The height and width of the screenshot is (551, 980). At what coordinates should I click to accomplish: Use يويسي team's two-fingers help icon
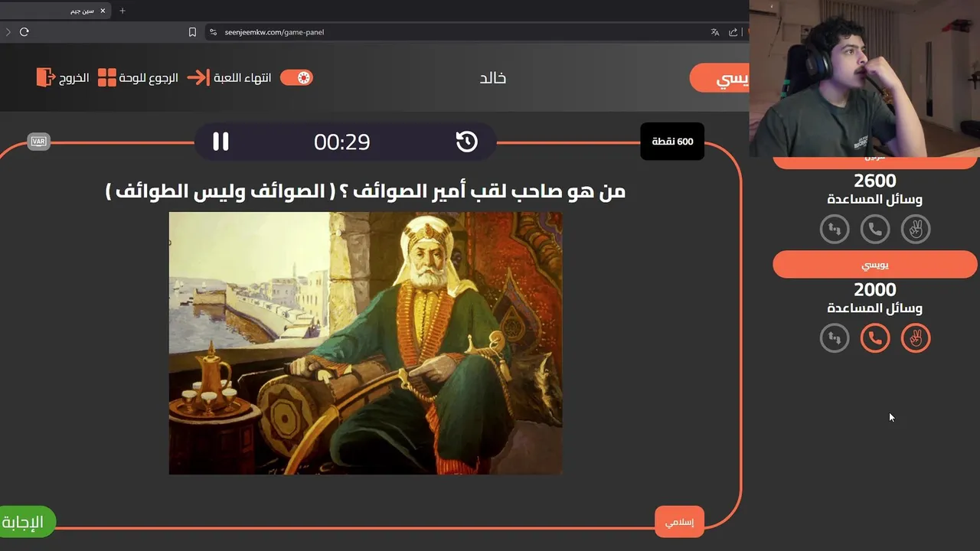[916, 337]
